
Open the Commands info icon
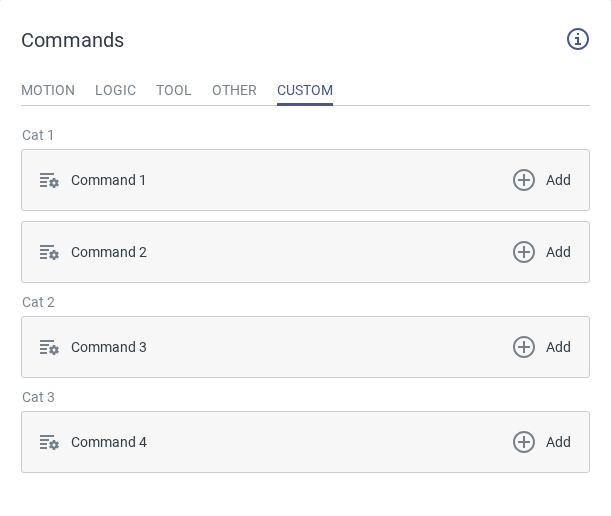(x=578, y=39)
